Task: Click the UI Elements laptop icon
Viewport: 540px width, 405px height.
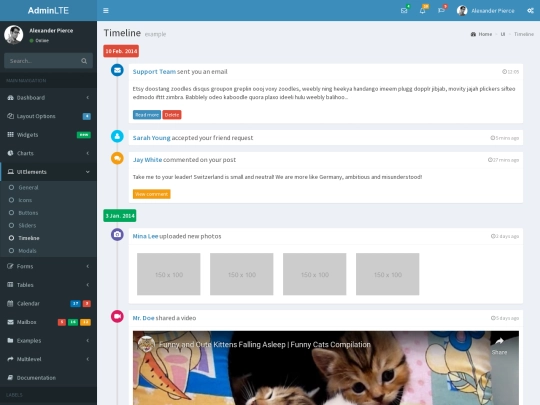Action: [x=10, y=172]
